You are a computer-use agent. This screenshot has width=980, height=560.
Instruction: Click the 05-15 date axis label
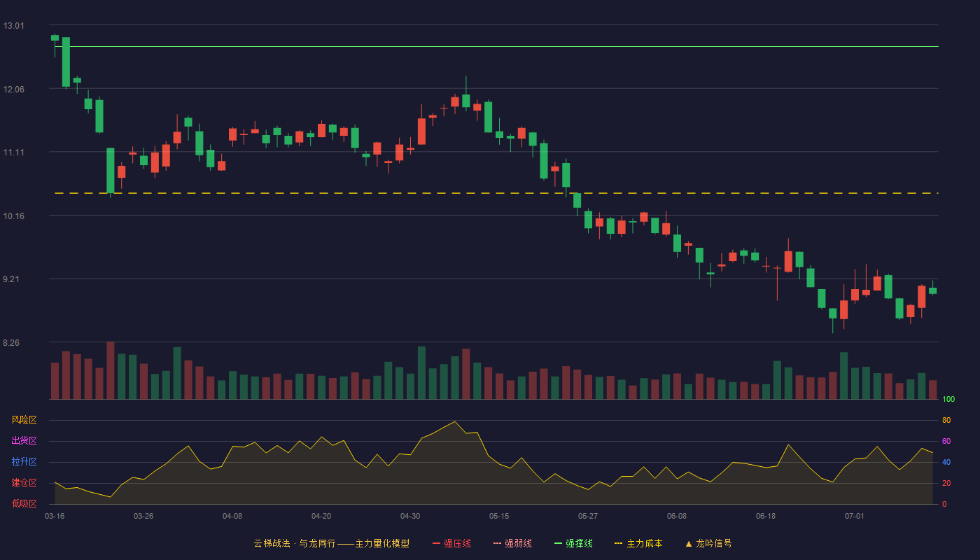[499, 516]
